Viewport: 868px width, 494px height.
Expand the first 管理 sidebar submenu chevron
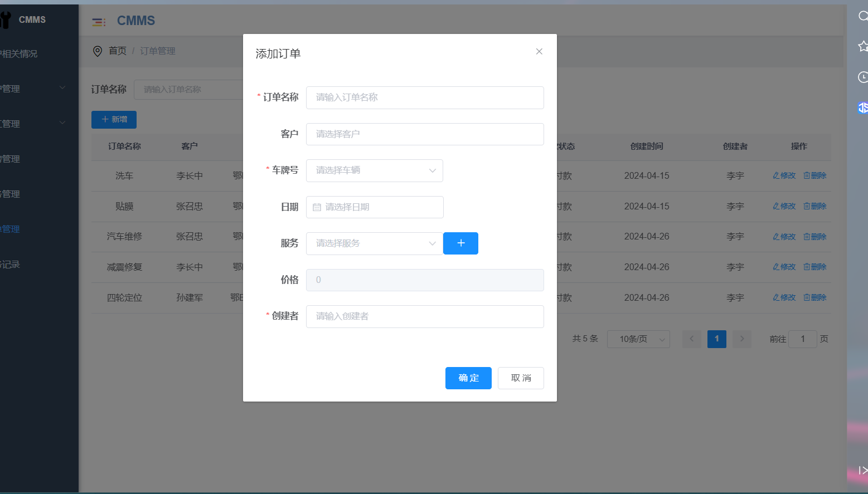[62, 88]
